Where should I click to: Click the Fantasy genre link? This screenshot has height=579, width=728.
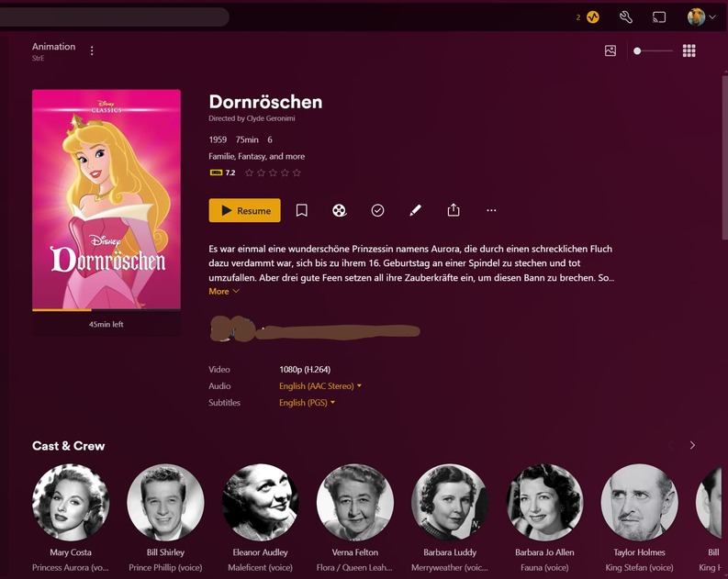(252, 156)
